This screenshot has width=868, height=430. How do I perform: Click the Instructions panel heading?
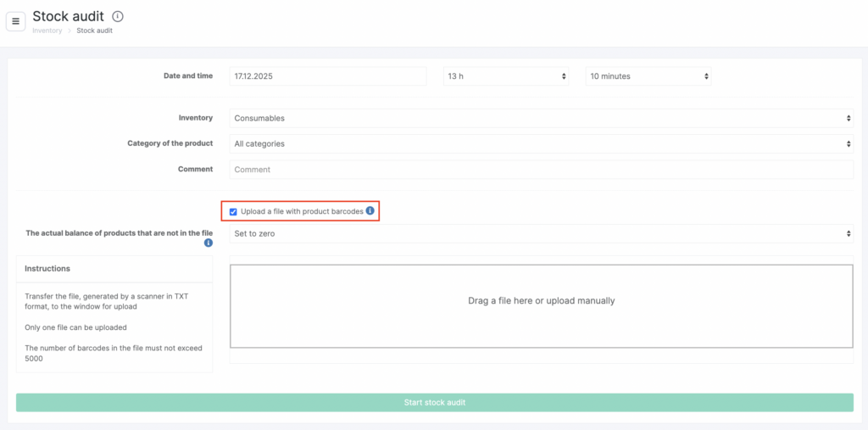47,269
